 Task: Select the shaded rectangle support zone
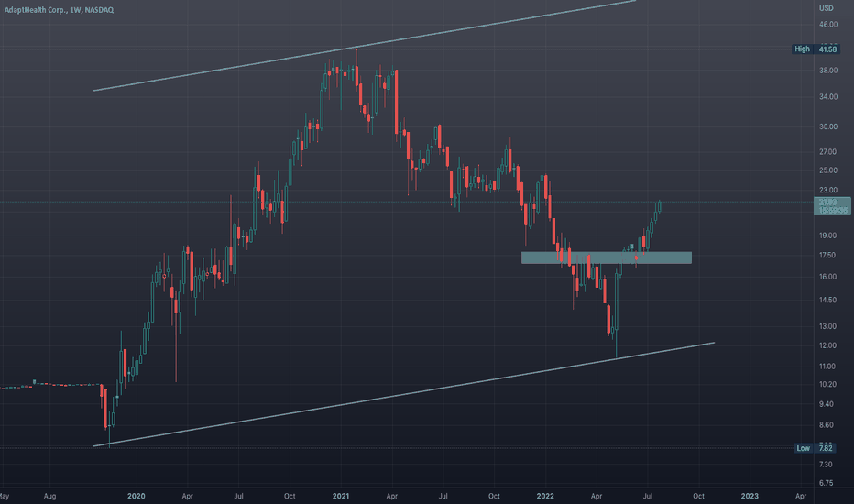click(607, 257)
